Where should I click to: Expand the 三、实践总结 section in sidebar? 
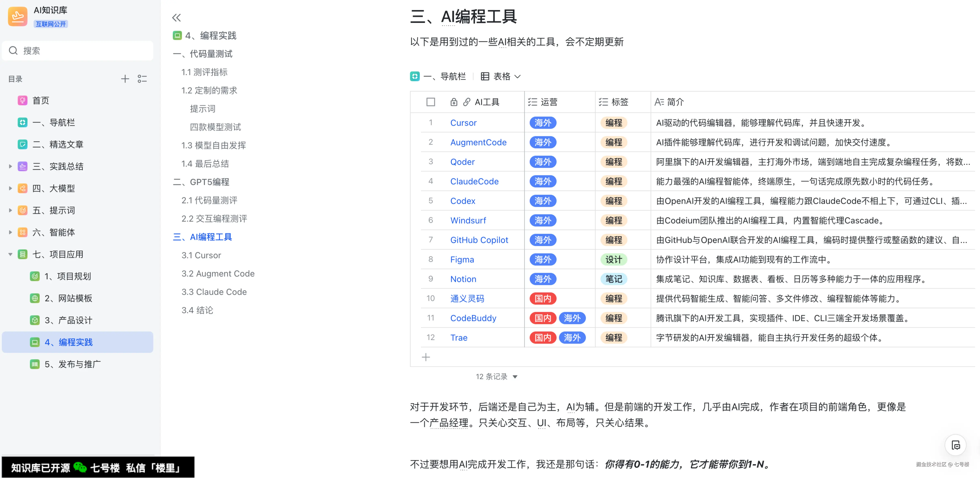(x=10, y=166)
